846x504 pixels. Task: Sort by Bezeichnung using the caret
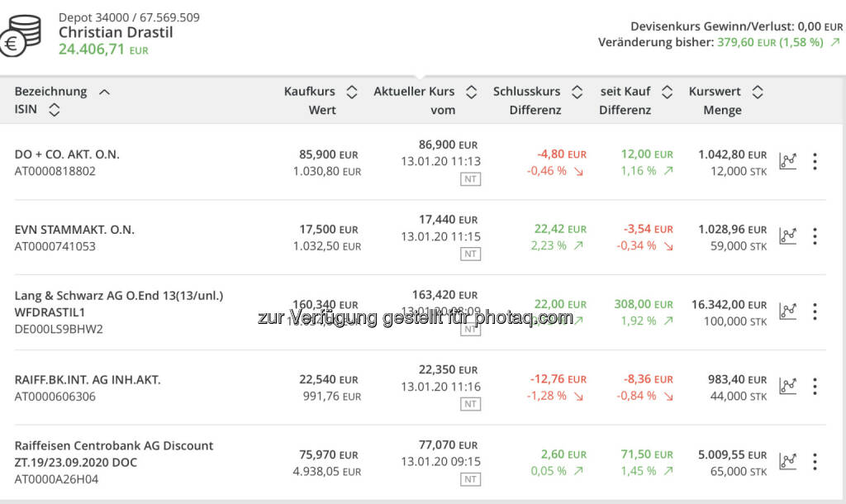104,92
